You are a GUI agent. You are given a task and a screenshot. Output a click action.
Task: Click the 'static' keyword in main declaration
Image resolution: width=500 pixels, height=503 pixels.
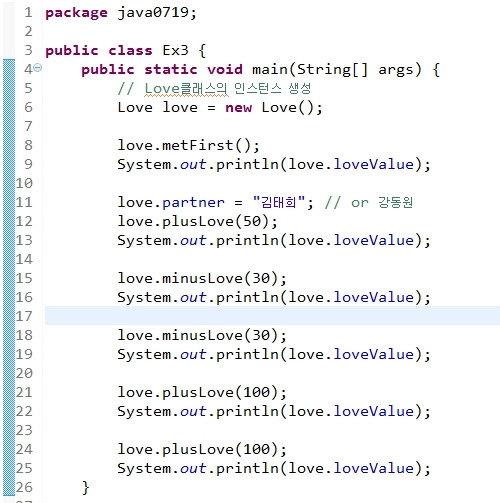pyautogui.click(x=171, y=70)
